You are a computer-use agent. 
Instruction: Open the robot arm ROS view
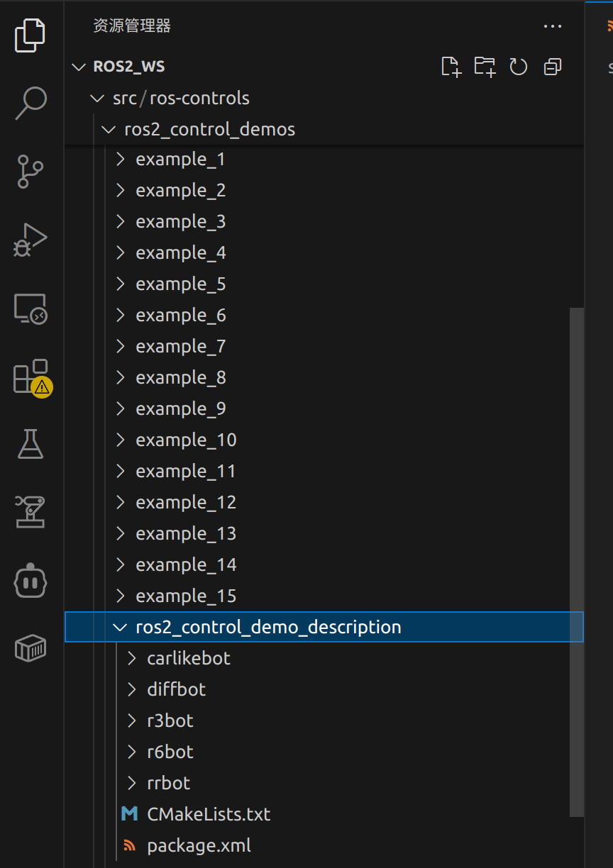coord(31,511)
